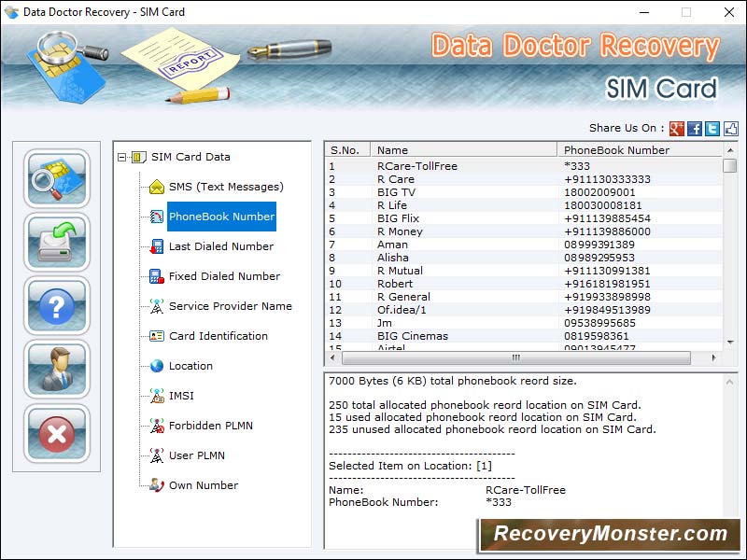The image size is (747, 560).
Task: Select the SIM card search tool
Action: [56, 180]
